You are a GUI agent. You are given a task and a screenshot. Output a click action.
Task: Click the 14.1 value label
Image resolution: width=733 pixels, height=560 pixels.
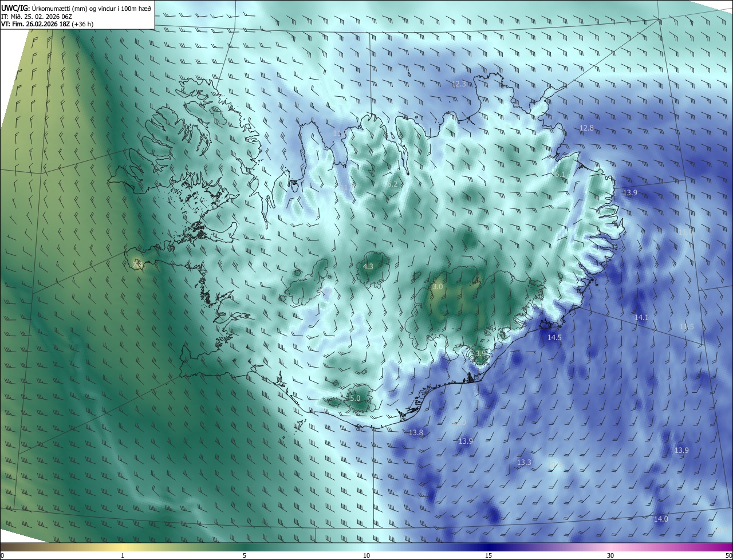pos(641,318)
